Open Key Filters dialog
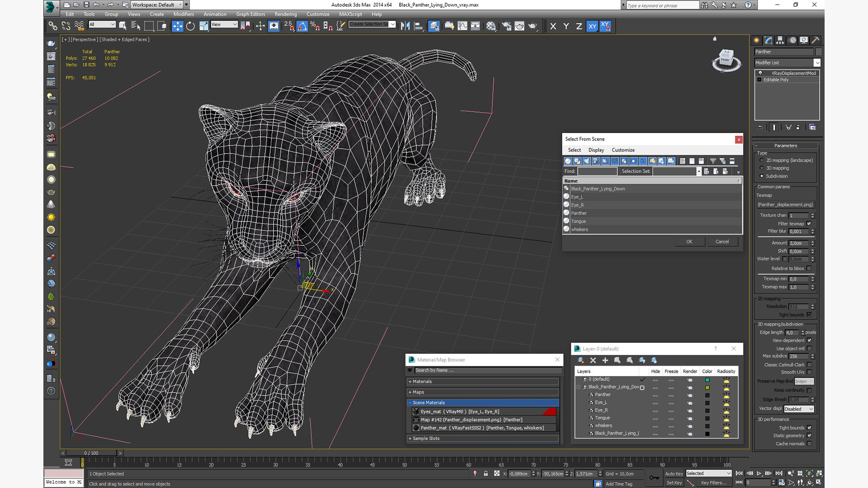868x488 pixels. point(713,483)
